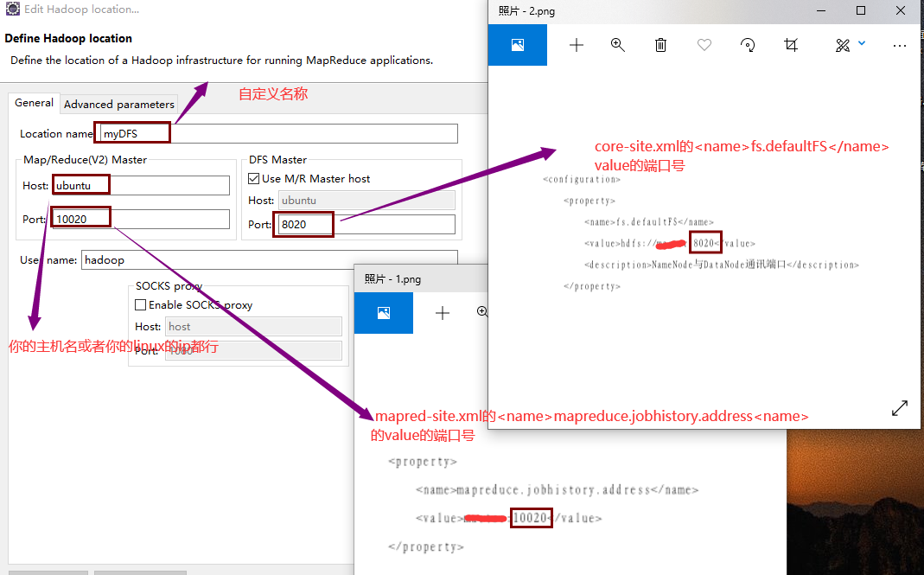
Task: Click the Map/Reduce Host field showing ubuntu
Action: coord(80,184)
